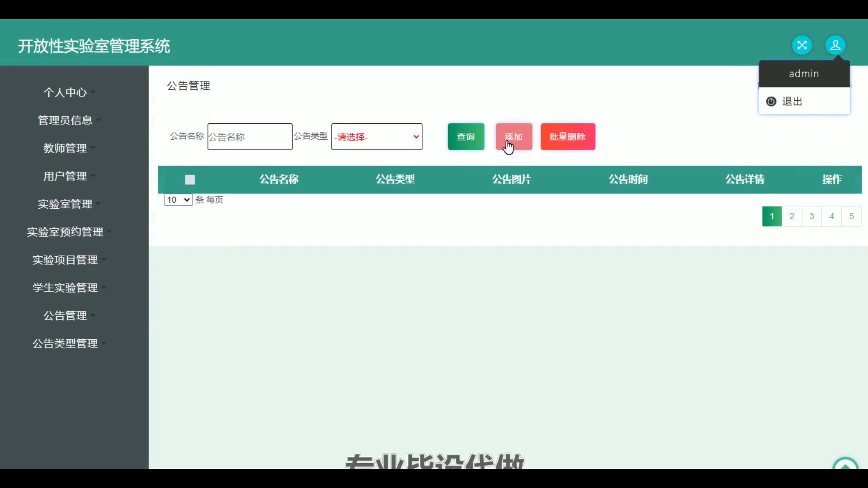Open the 学生实验管理 sidebar menu

coord(69,288)
